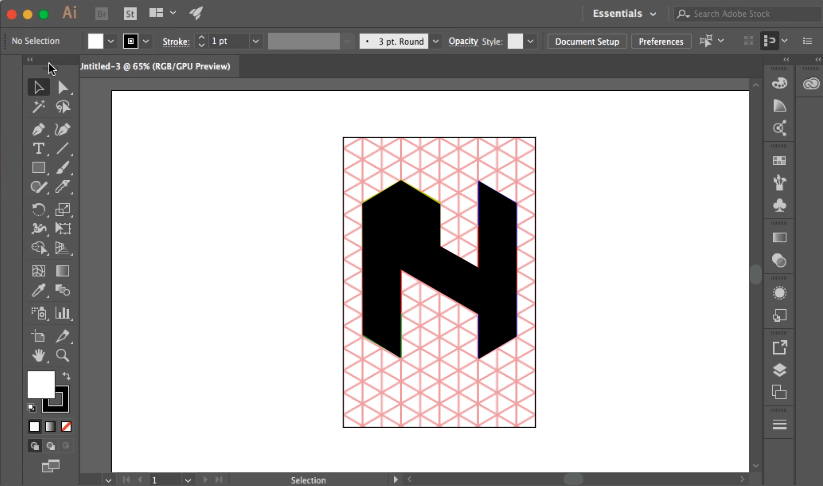This screenshot has height=486, width=823.
Task: Select the Shaper tool
Action: click(38, 187)
